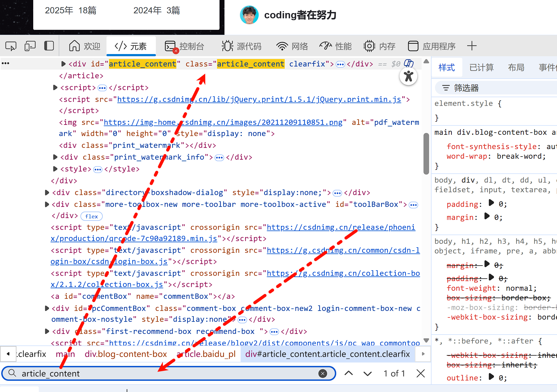557x392 pixels.
Task: Jump to previous search match with up arrow
Action: (x=349, y=373)
